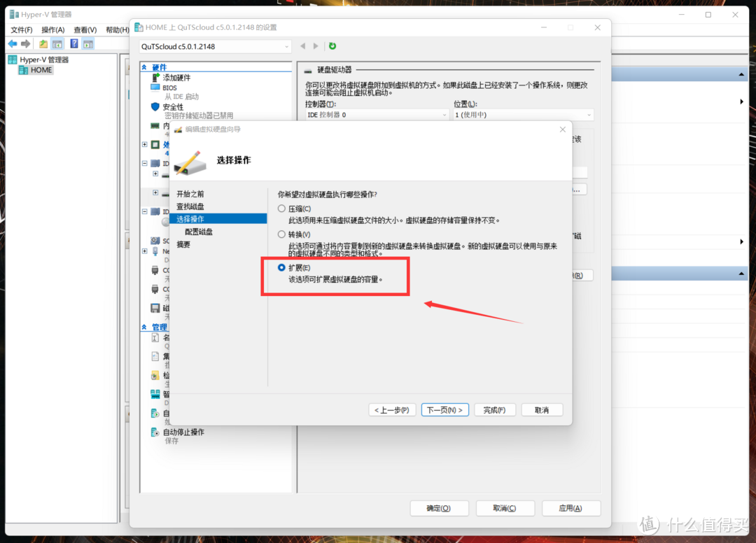Viewport: 756px width, 543px height.
Task: Go to next VM with right triangle arrow
Action: (316, 45)
